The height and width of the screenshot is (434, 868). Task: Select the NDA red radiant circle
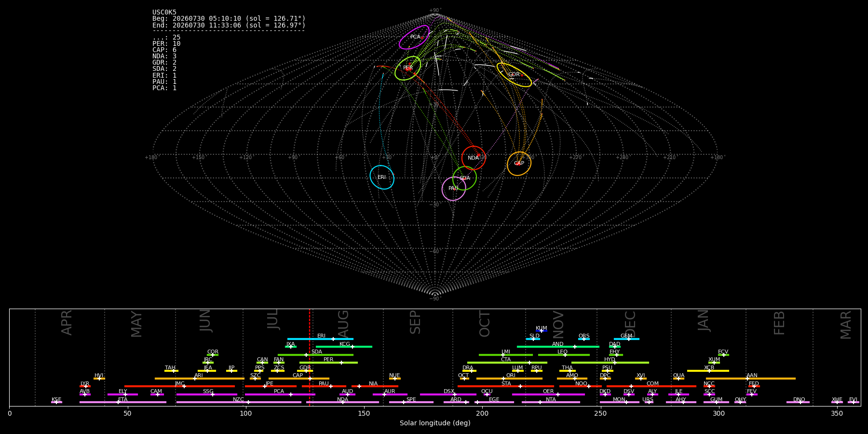pos(474,158)
